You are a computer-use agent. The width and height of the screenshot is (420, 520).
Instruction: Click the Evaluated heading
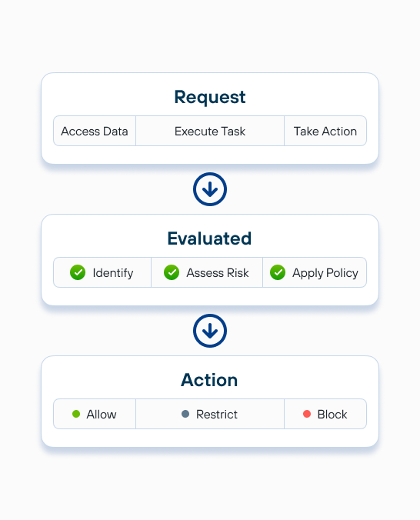[209, 238]
